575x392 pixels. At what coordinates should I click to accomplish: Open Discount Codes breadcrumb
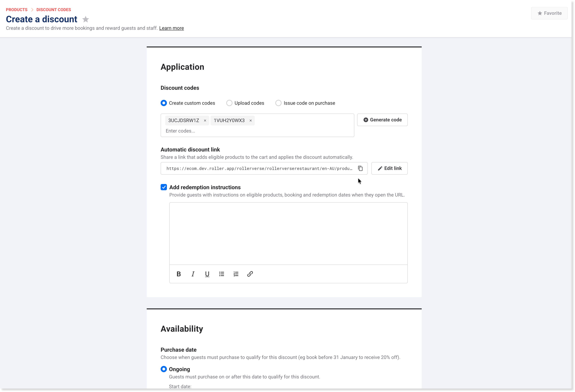pyautogui.click(x=54, y=10)
